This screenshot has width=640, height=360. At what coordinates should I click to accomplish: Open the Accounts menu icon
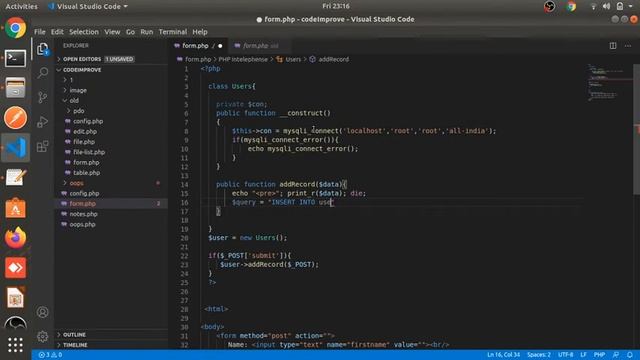click(42, 312)
